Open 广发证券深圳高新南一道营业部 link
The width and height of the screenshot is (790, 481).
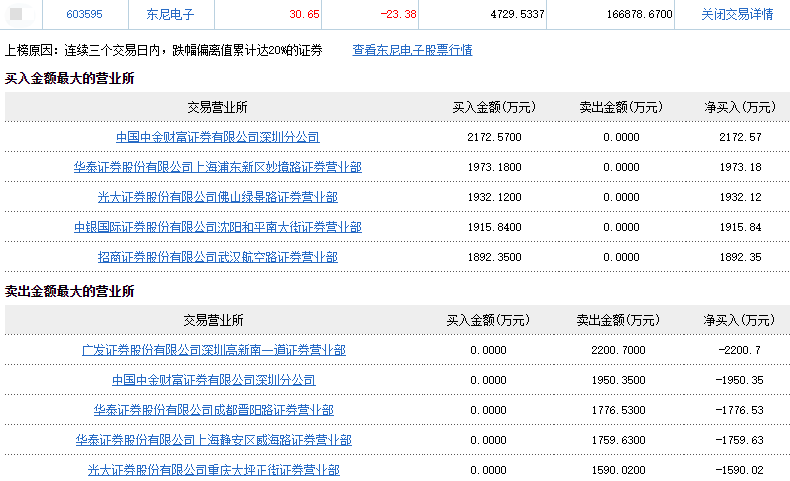pos(213,350)
